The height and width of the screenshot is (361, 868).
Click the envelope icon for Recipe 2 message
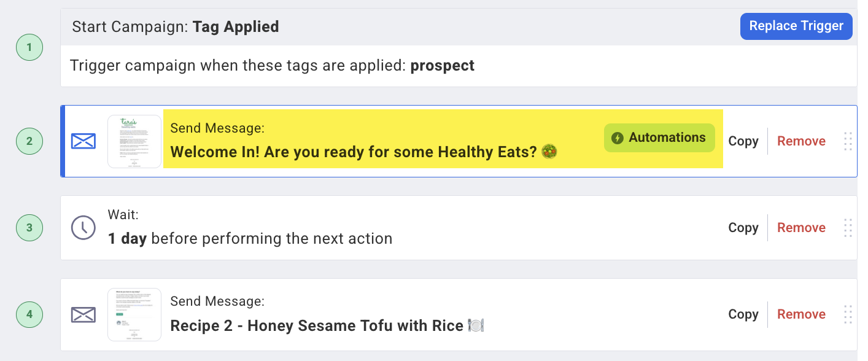tap(83, 315)
